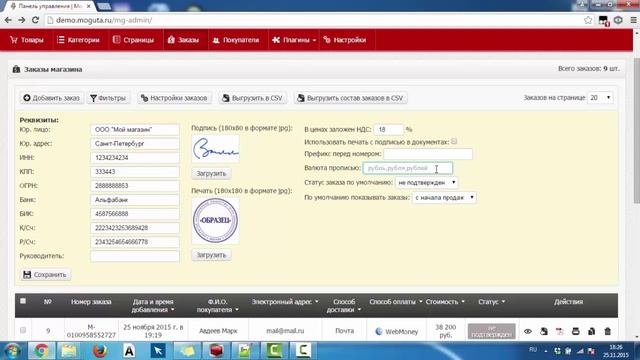Click the RU language indicator in tray
The image size is (640, 360).
[533, 350]
